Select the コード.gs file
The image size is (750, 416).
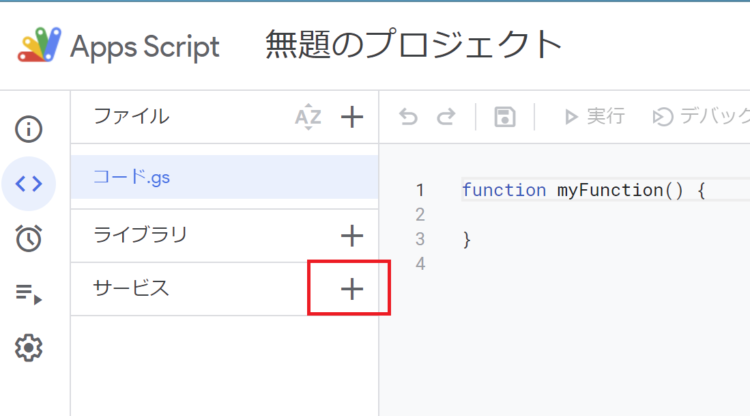(224, 177)
